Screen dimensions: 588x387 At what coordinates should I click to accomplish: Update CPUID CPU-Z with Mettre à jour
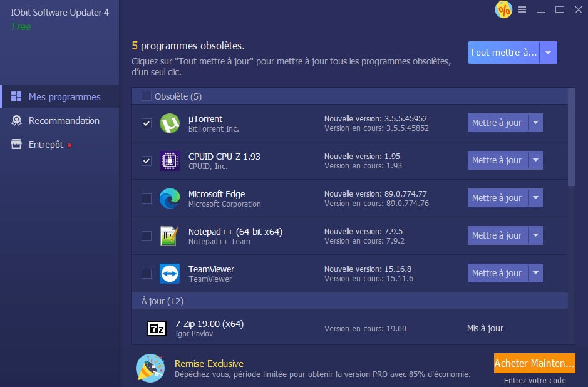498,160
